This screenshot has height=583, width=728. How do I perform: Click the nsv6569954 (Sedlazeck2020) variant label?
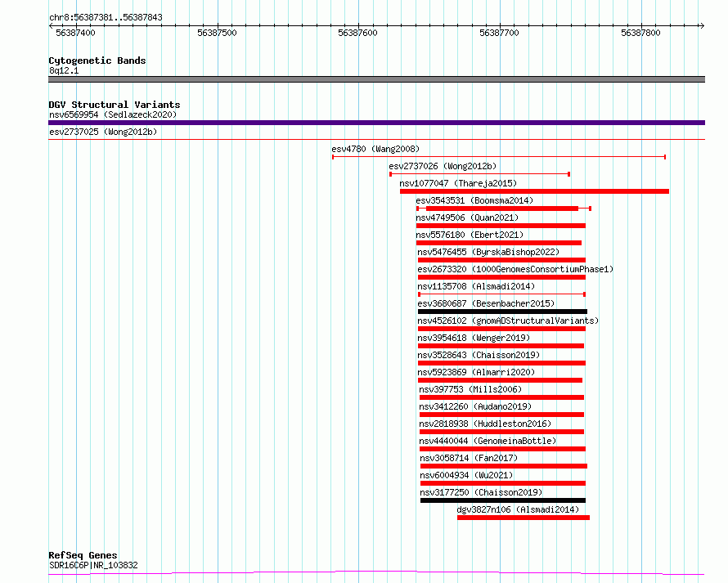tap(113, 114)
